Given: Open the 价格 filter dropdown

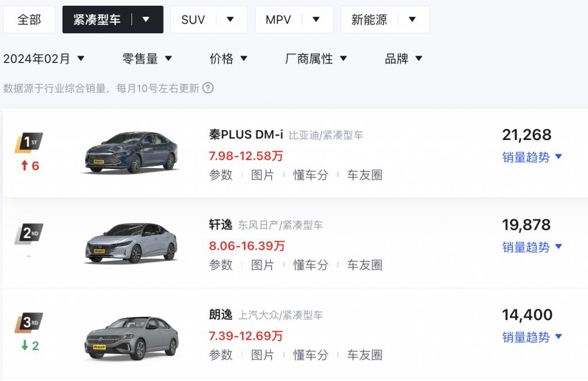Looking at the screenshot, I should point(229,59).
